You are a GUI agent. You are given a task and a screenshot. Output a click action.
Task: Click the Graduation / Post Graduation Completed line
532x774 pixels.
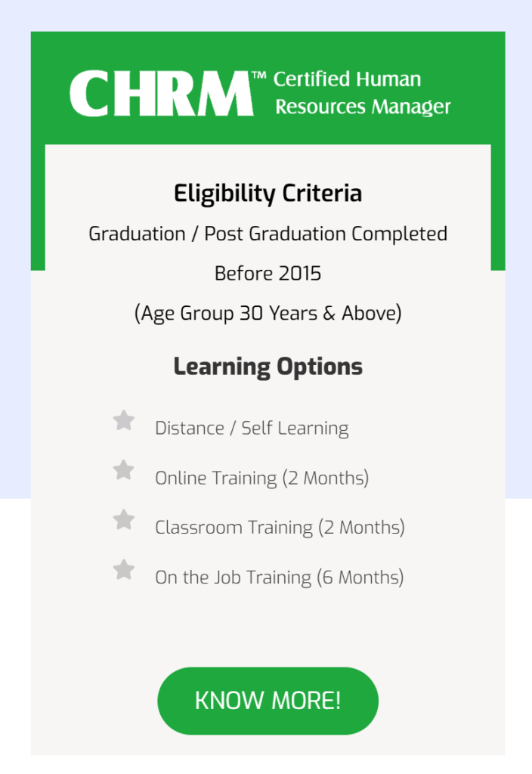click(268, 234)
